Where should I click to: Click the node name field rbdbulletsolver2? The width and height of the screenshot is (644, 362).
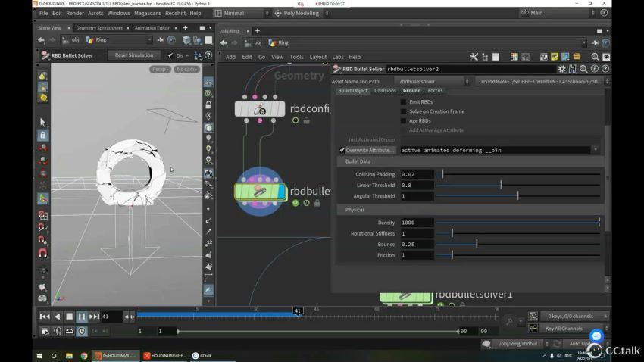470,69
